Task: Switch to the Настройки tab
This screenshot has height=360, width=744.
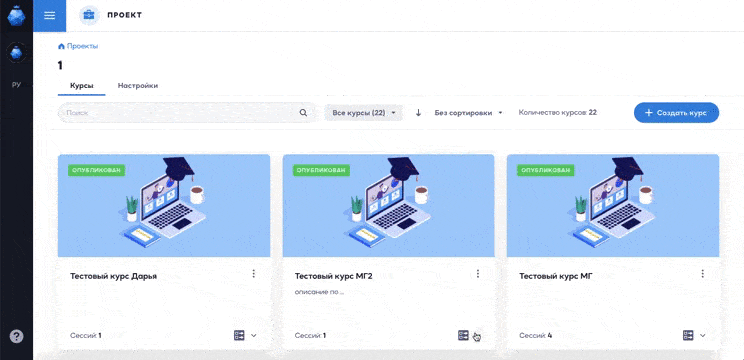Action: click(138, 86)
